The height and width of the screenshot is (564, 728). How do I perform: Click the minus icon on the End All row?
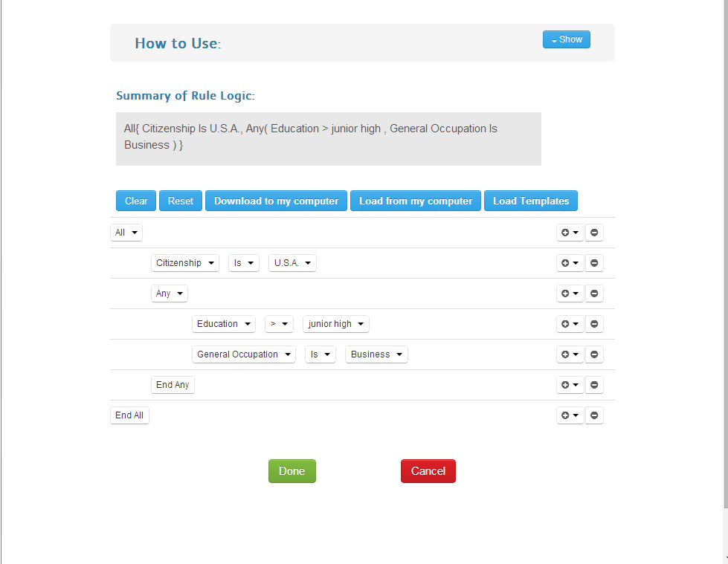(x=594, y=415)
